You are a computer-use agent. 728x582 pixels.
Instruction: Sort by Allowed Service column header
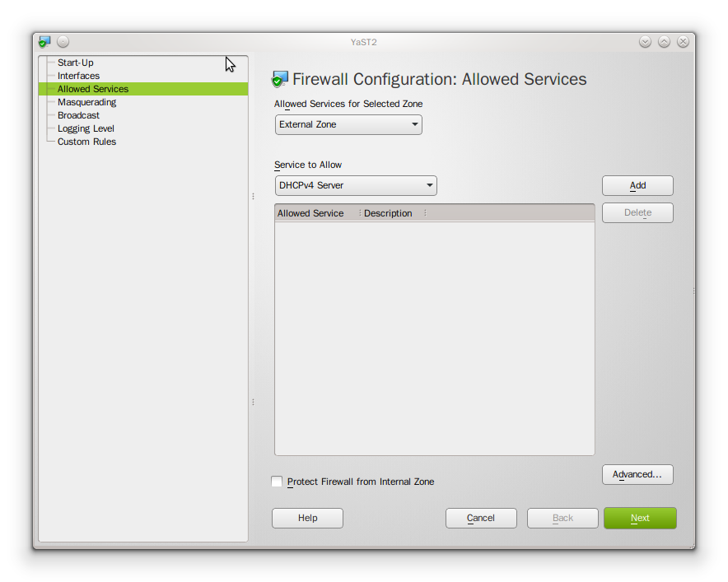point(311,213)
